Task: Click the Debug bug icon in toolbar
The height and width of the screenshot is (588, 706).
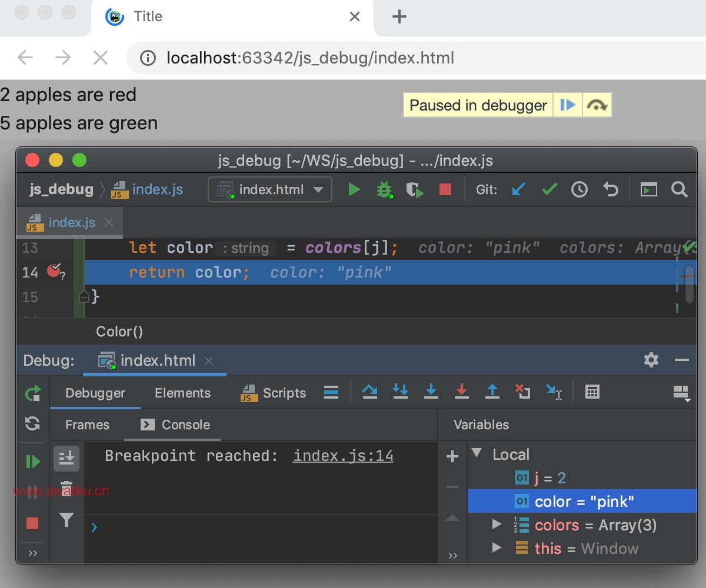Action: pyautogui.click(x=385, y=189)
